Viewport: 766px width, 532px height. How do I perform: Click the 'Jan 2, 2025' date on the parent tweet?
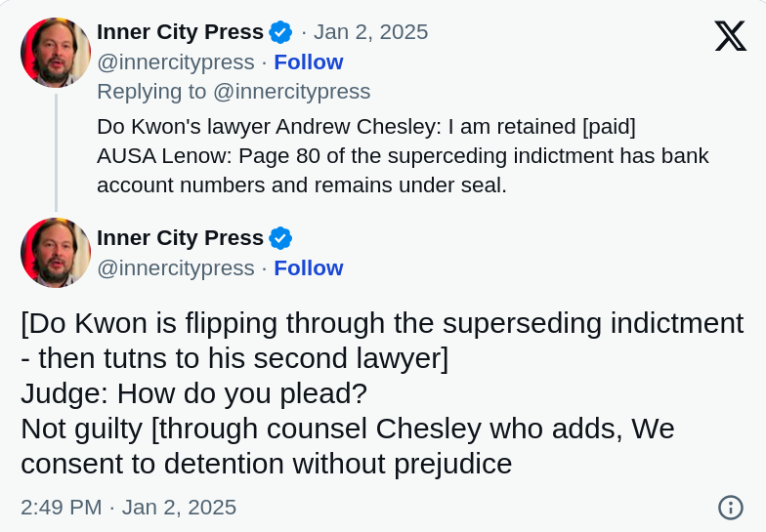pyautogui.click(x=371, y=32)
